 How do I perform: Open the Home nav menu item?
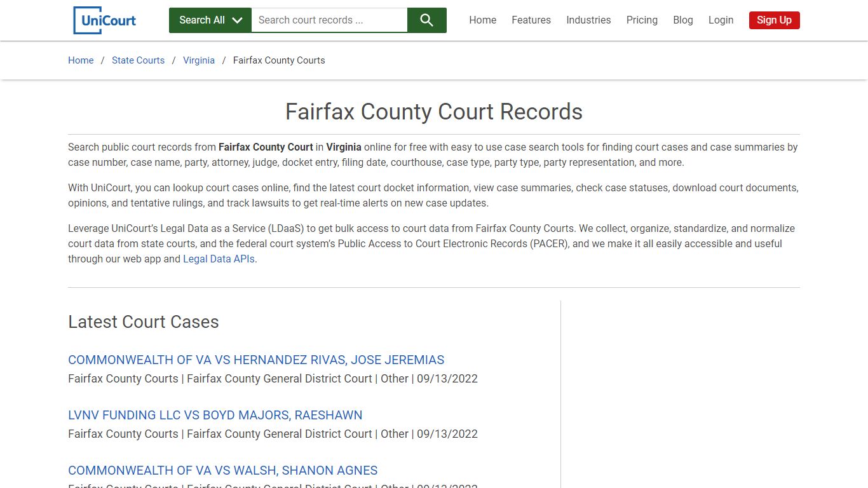[x=483, y=20]
